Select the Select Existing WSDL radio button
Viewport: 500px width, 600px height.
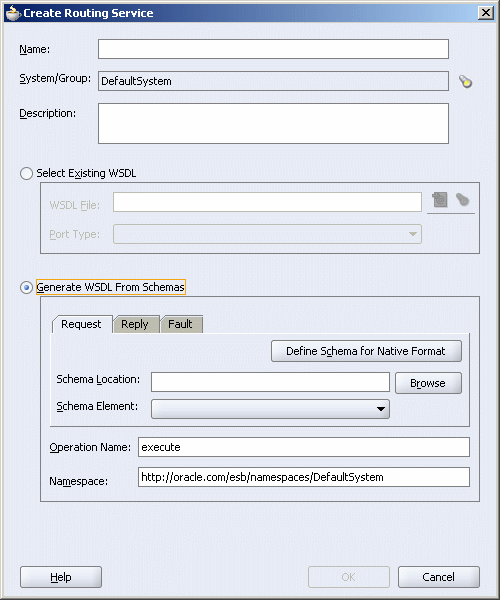point(26,173)
